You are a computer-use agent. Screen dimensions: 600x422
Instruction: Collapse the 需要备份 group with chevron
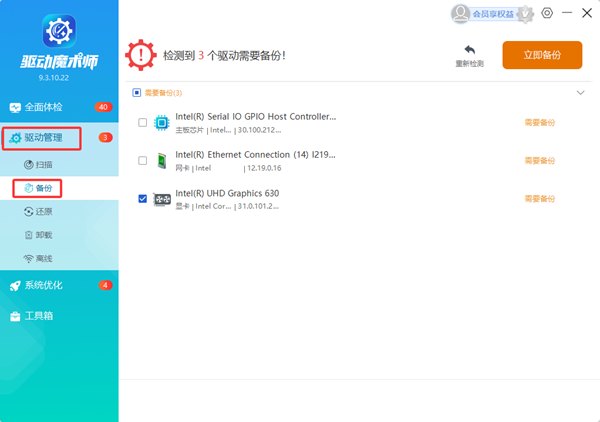[x=580, y=93]
